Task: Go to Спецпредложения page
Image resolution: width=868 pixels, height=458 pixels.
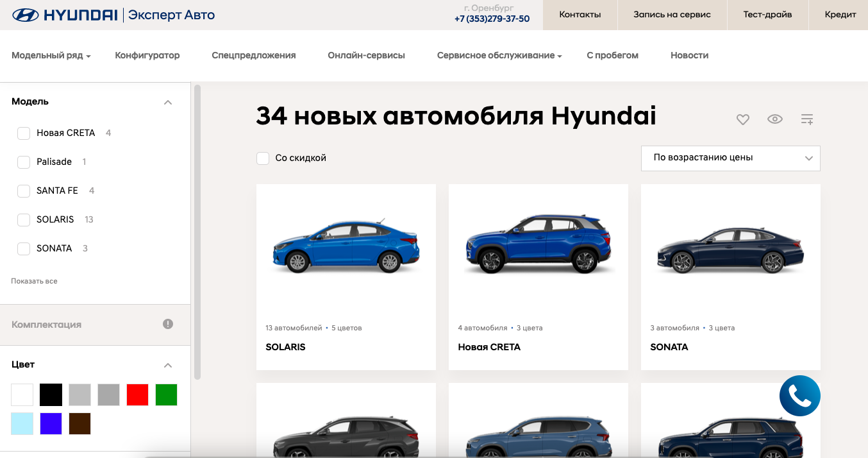Action: click(x=254, y=55)
